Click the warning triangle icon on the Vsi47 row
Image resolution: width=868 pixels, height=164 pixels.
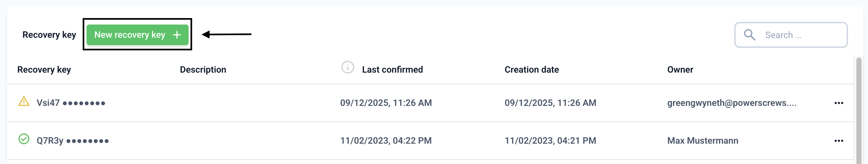(24, 101)
